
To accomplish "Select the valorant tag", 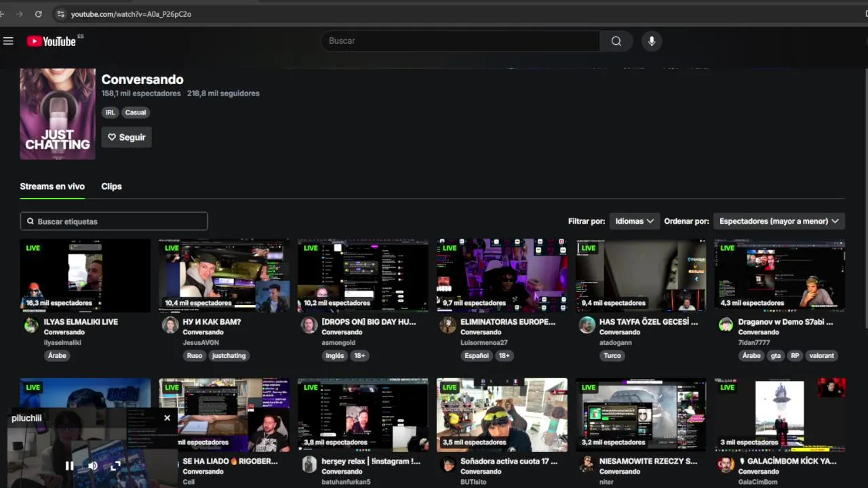I will [x=821, y=356].
